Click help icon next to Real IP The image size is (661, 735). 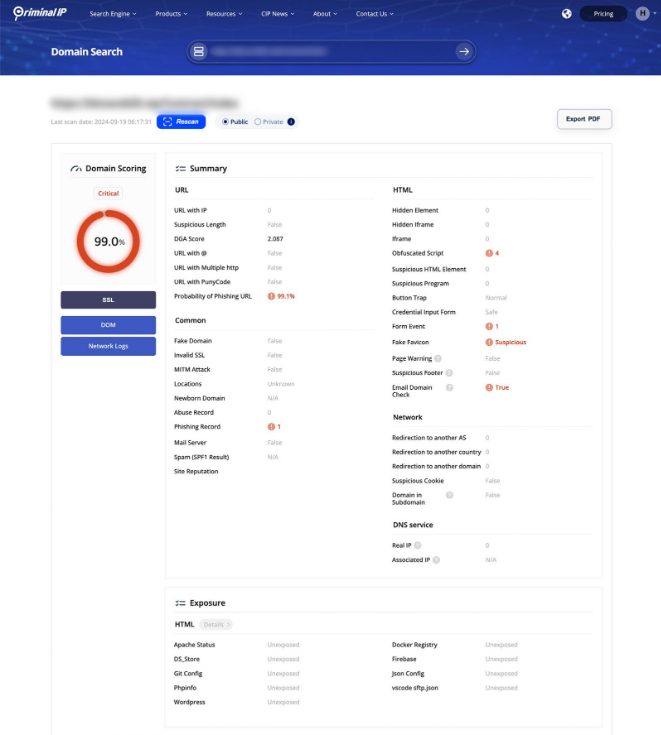point(417,545)
